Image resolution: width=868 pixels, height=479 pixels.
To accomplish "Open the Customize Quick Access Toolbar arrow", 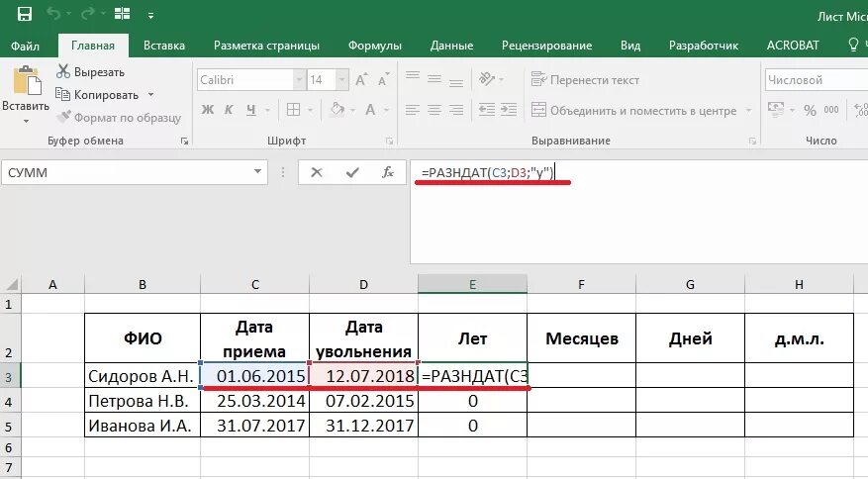I will click(x=150, y=16).
